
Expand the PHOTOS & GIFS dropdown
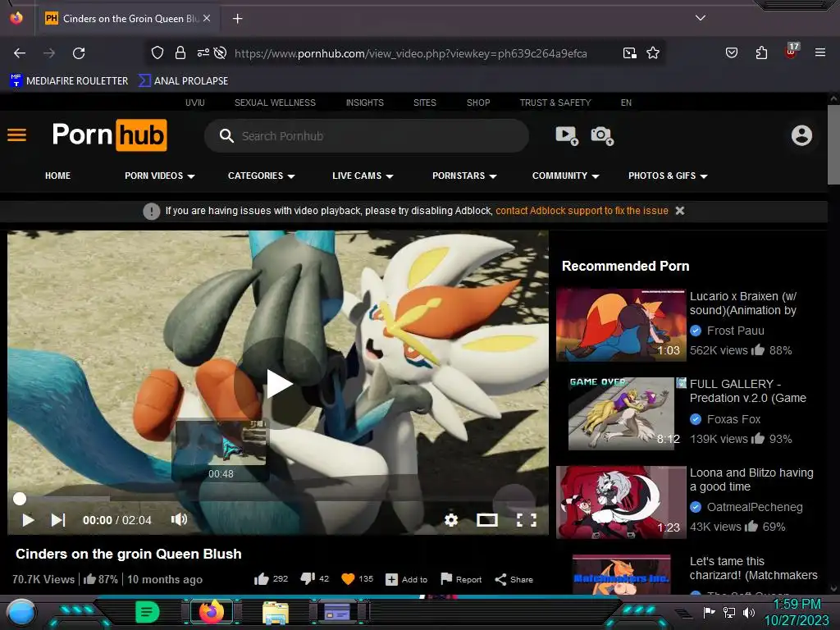pos(668,176)
